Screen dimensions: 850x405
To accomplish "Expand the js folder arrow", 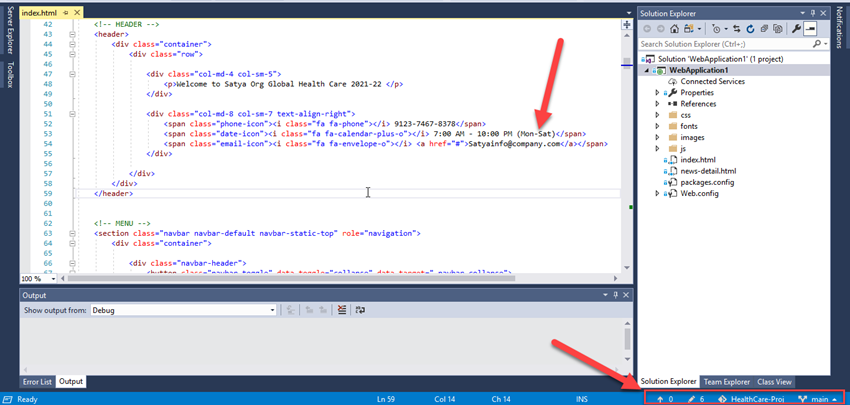I will (x=658, y=148).
